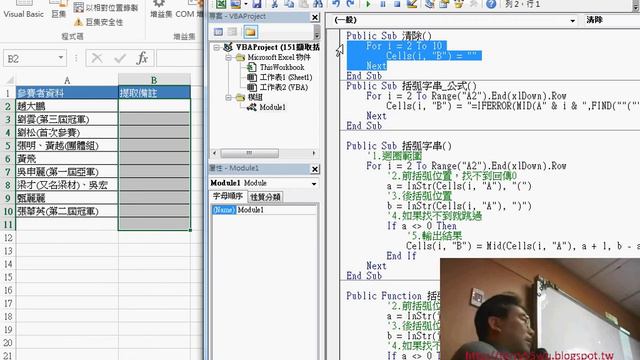Screen dimensions: 640x360
Task: Switch to Excel via View Microsoft Excel icon
Action: (221, 4)
